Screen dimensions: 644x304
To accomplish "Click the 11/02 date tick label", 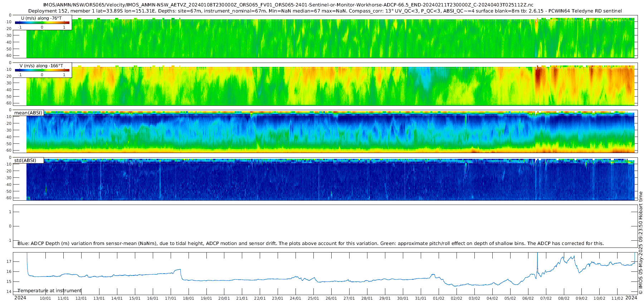I will click(x=617, y=298).
